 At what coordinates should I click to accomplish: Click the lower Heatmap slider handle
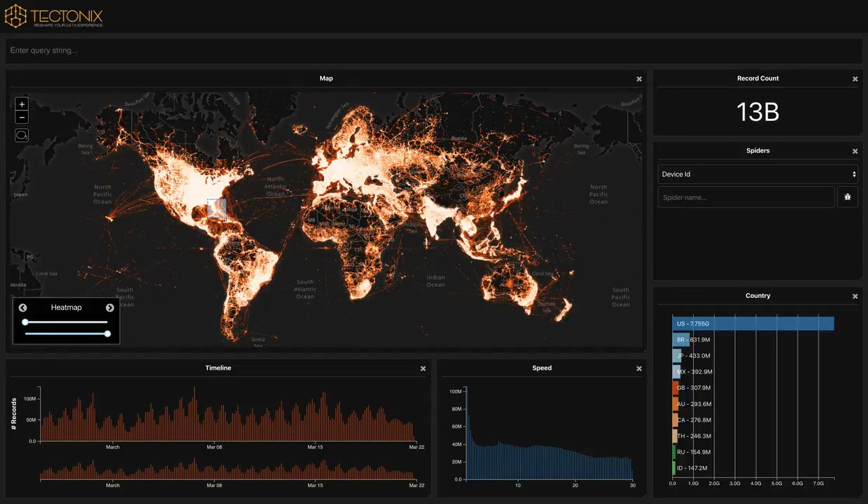point(107,334)
